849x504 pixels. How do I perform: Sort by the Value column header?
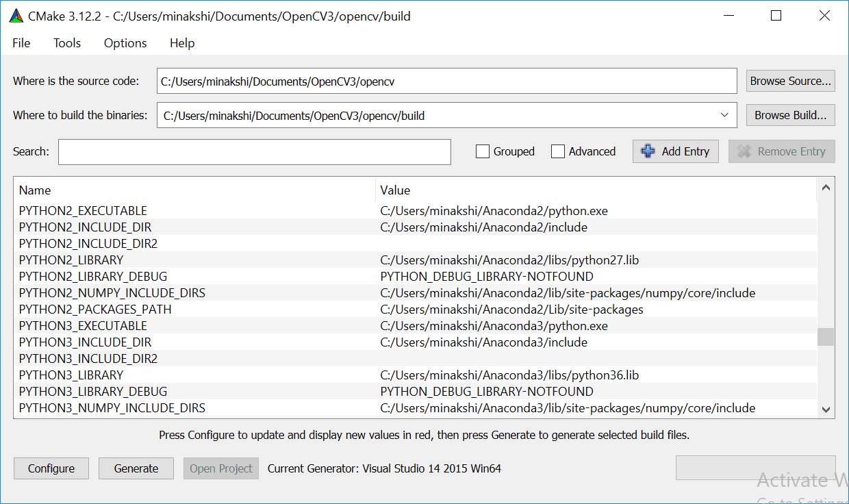click(x=596, y=190)
